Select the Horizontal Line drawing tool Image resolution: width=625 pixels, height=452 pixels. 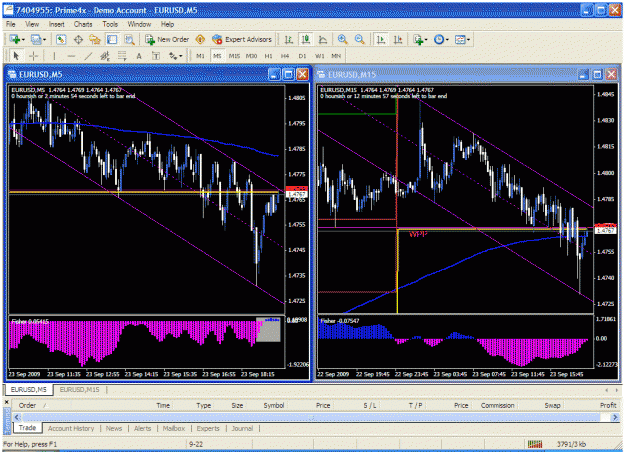click(71, 56)
